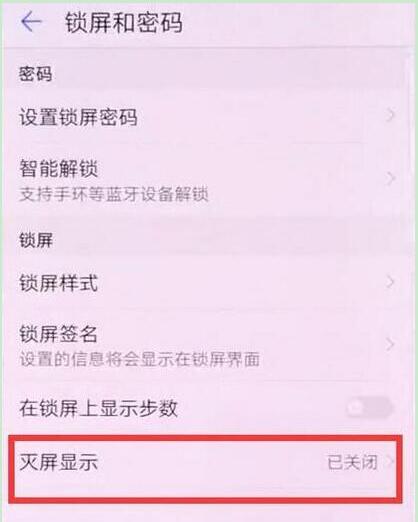Click the 灭屏显示 chevron arrow

pos(389,462)
